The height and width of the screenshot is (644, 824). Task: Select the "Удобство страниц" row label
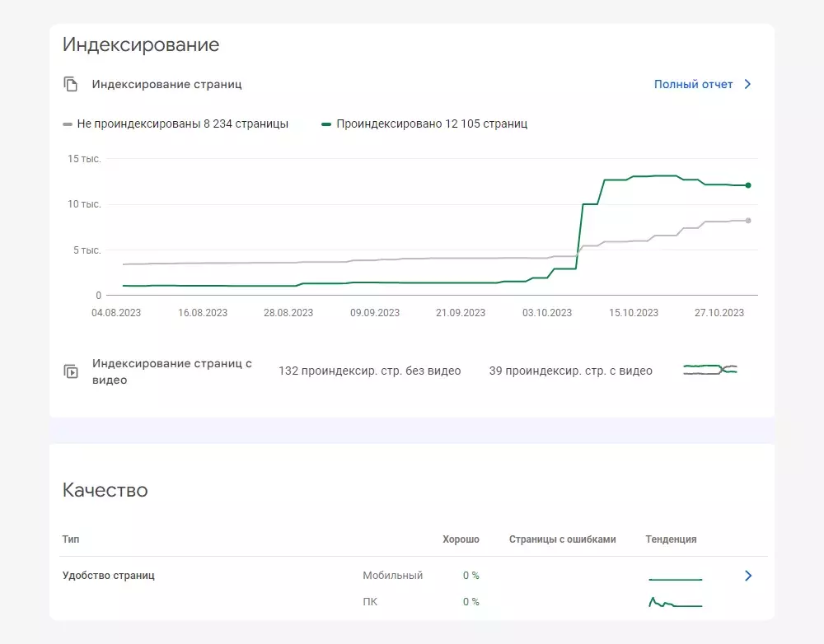(x=110, y=576)
